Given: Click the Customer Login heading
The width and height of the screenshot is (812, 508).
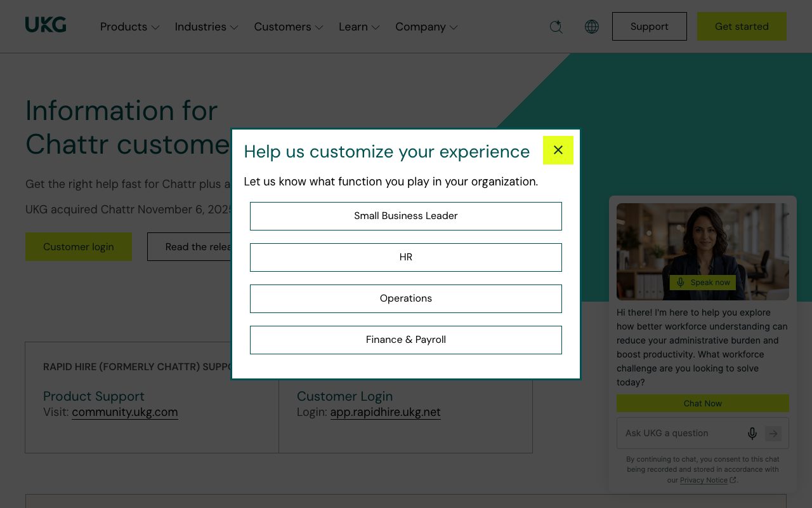Looking at the screenshot, I should pos(344,396).
